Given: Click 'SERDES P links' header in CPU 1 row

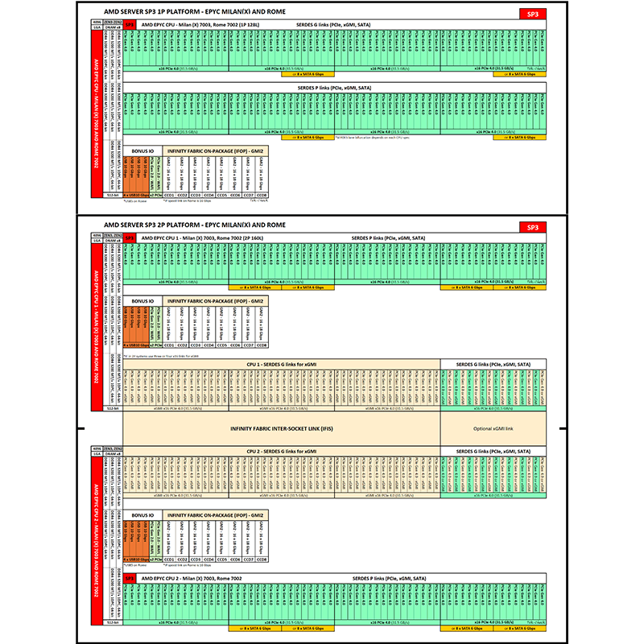Looking at the screenshot, I should click(388, 237).
